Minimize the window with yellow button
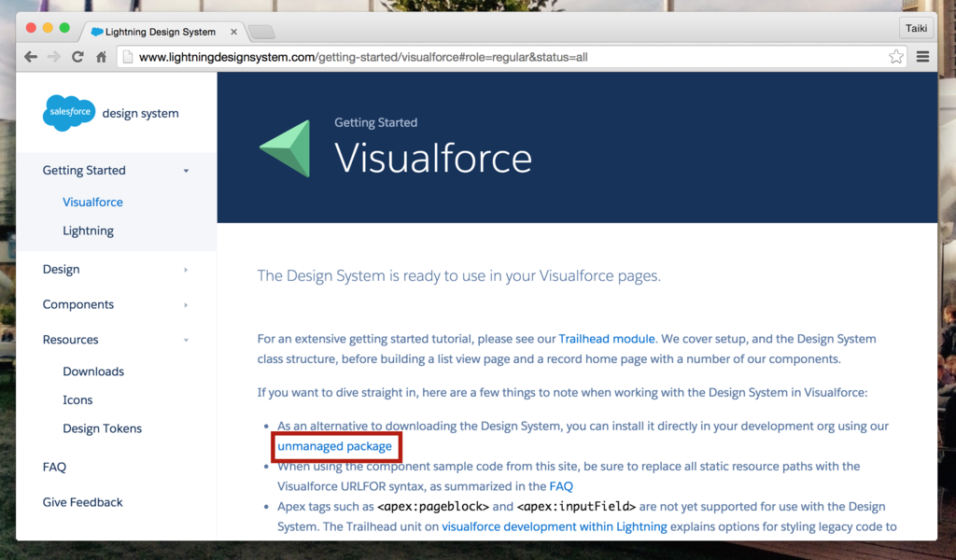This screenshot has height=560, width=956. point(48,28)
